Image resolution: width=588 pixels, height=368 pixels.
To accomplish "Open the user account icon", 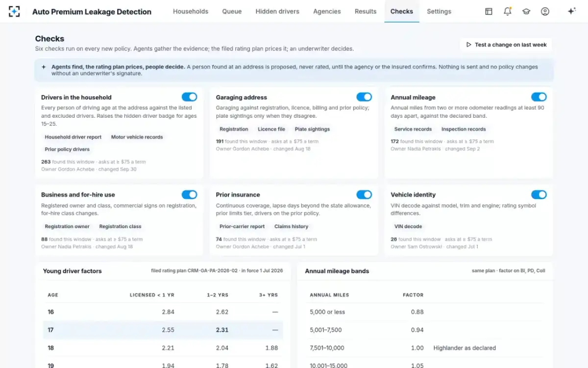I will point(545,11).
